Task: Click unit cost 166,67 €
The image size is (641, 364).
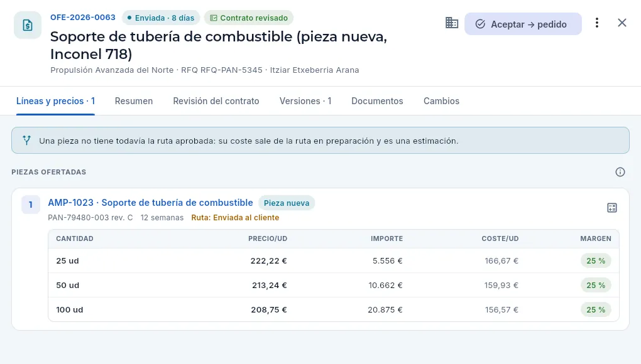Action: pyautogui.click(x=501, y=260)
